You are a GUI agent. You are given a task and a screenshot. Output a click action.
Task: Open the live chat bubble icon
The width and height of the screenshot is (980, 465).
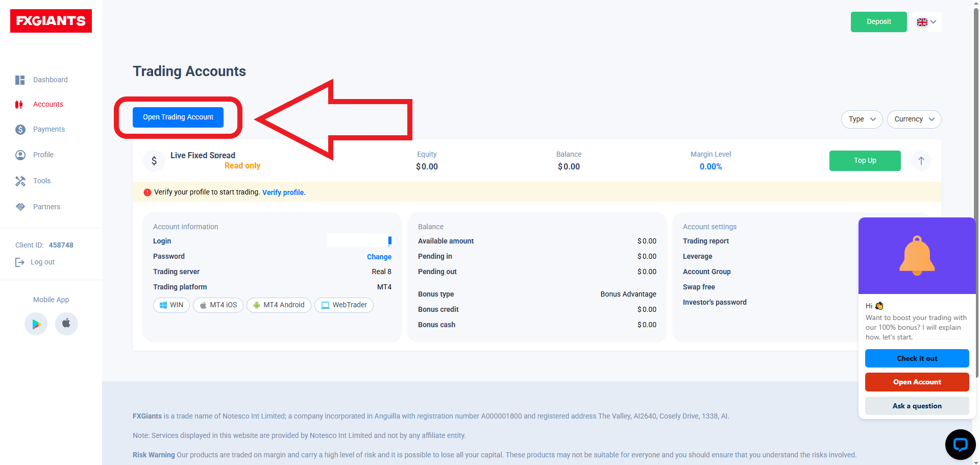[x=960, y=445]
